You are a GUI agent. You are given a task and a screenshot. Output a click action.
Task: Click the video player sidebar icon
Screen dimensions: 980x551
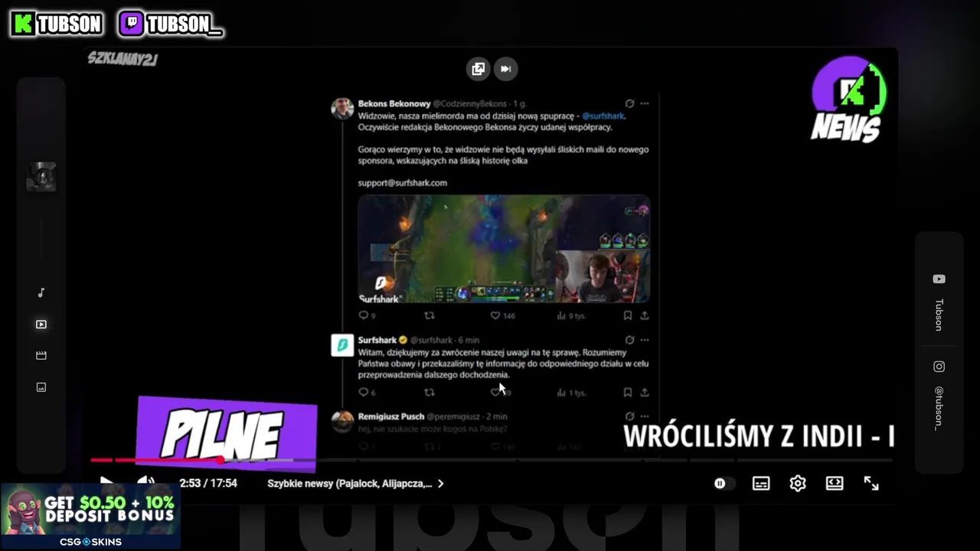coord(41,324)
